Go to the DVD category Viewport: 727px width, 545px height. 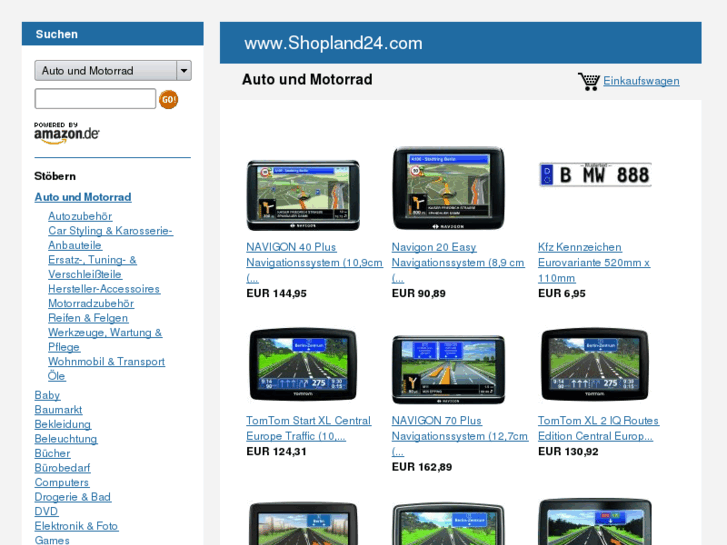click(46, 511)
